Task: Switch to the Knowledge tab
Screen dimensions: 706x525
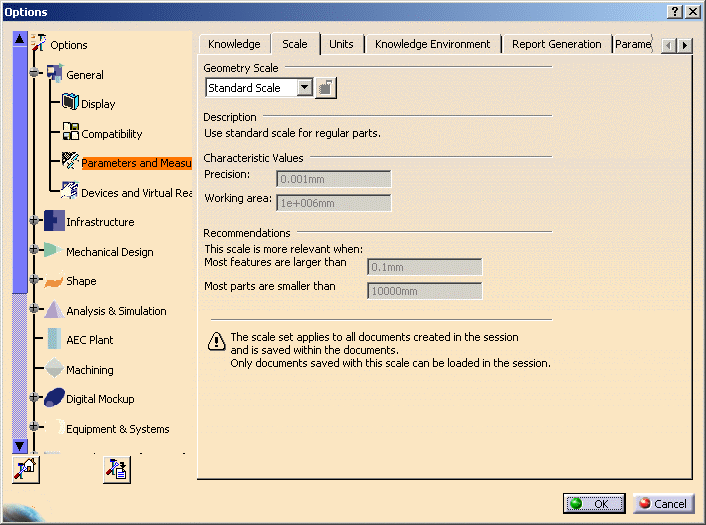Action: pyautogui.click(x=234, y=44)
